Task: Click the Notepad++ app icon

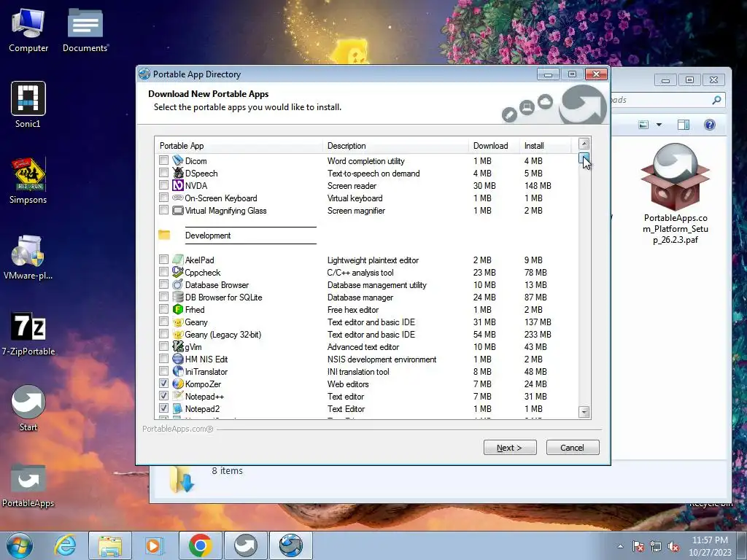Action: coord(178,396)
